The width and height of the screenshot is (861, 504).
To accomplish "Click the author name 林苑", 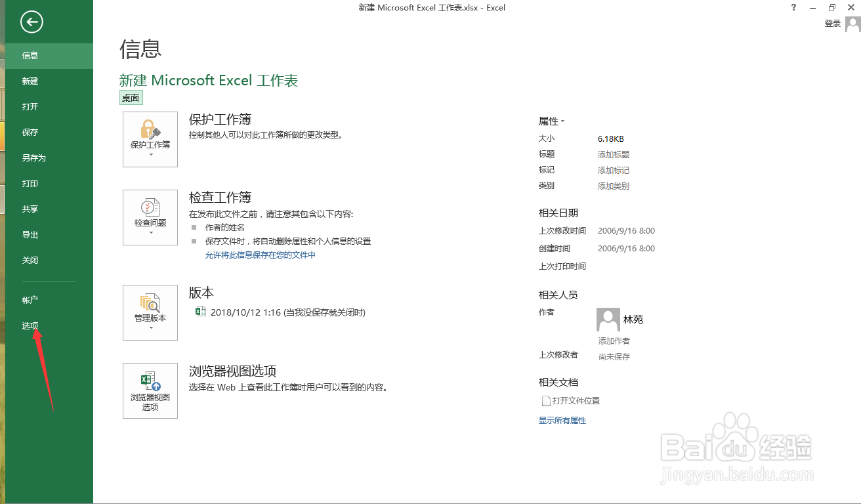I will pyautogui.click(x=633, y=320).
